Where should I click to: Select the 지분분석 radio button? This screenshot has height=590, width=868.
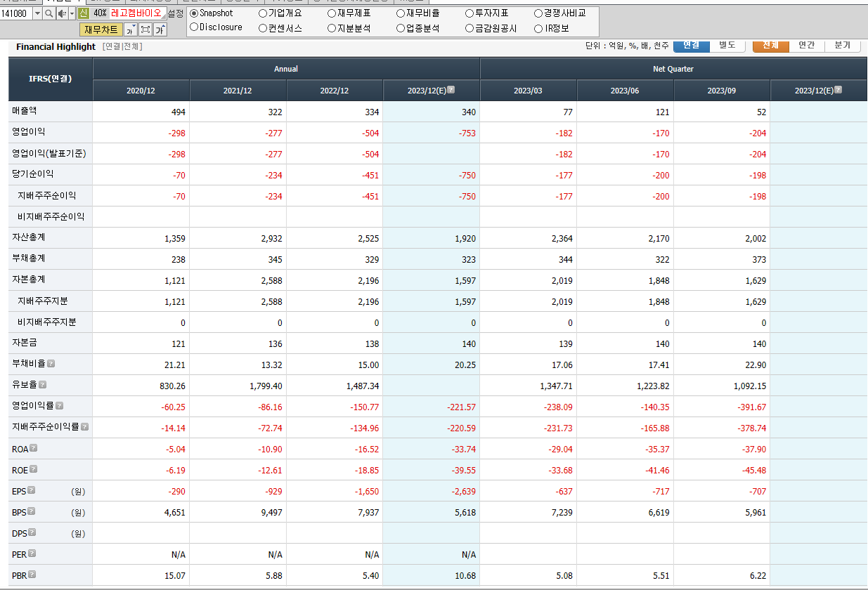point(332,28)
